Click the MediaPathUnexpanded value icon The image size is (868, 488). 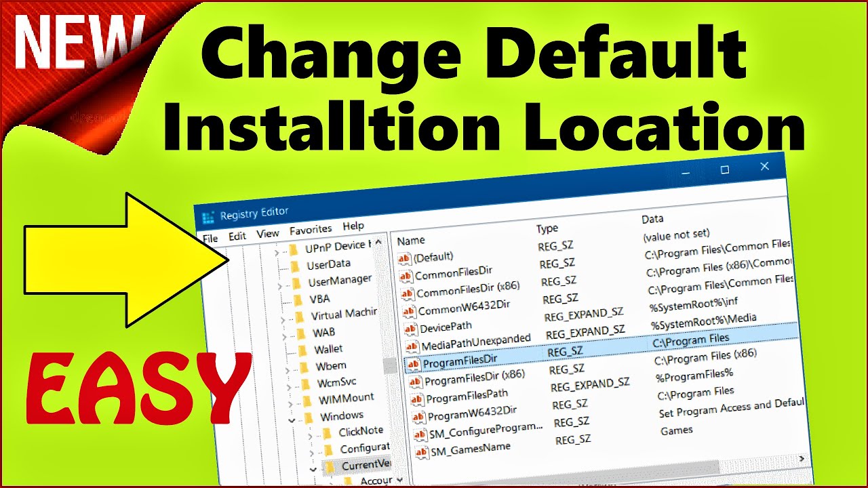(412, 346)
